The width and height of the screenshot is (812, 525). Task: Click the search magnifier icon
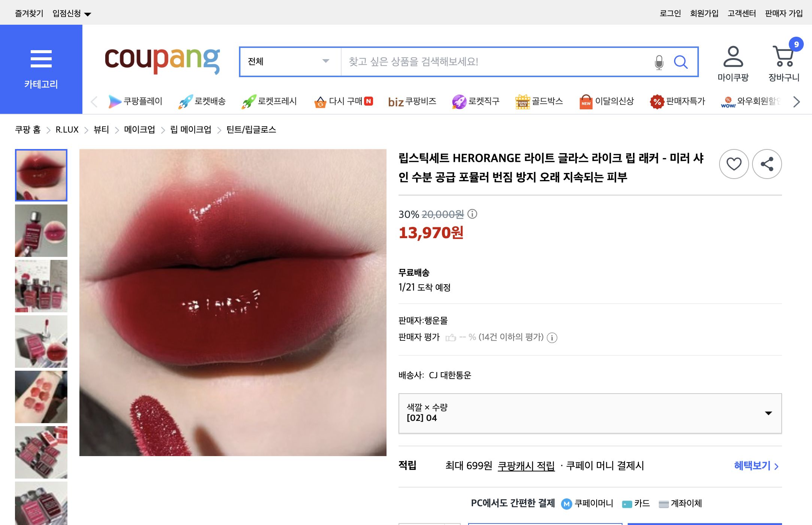point(681,62)
